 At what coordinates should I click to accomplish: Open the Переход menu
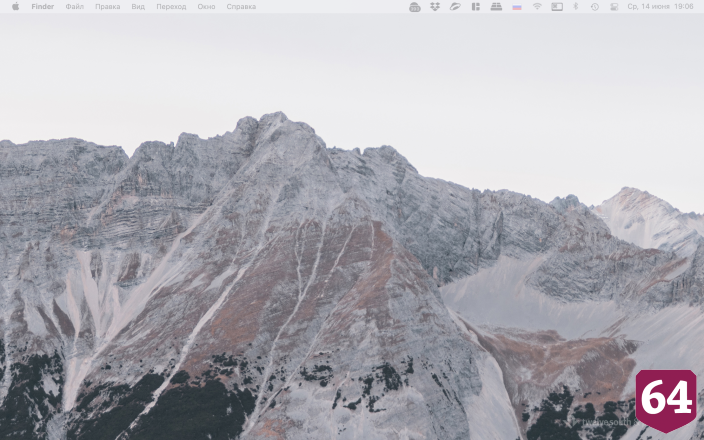point(171,6)
